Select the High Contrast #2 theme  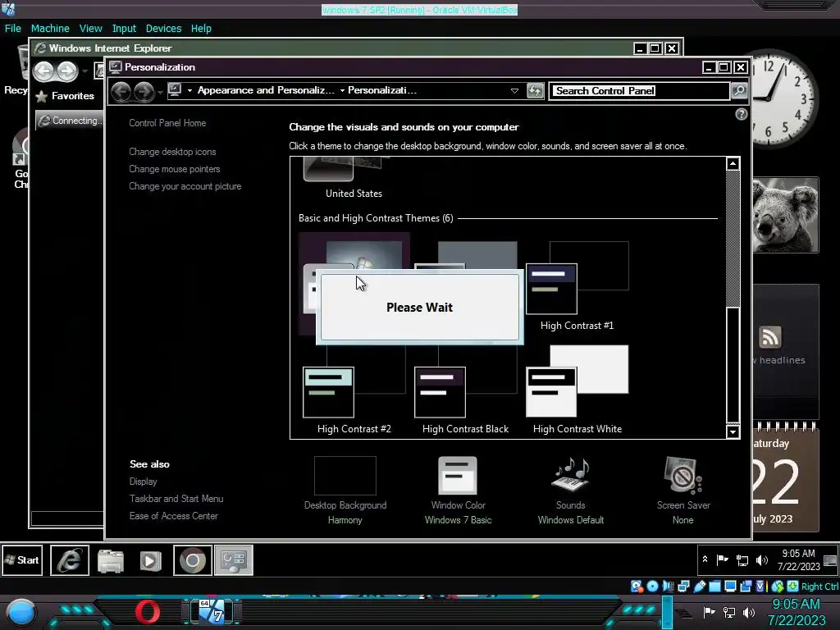pyautogui.click(x=354, y=390)
